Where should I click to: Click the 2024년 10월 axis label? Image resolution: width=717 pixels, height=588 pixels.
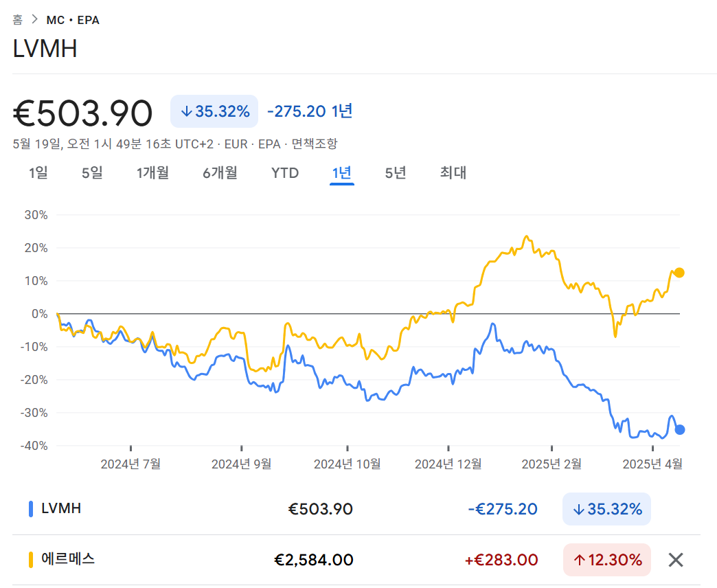click(348, 464)
